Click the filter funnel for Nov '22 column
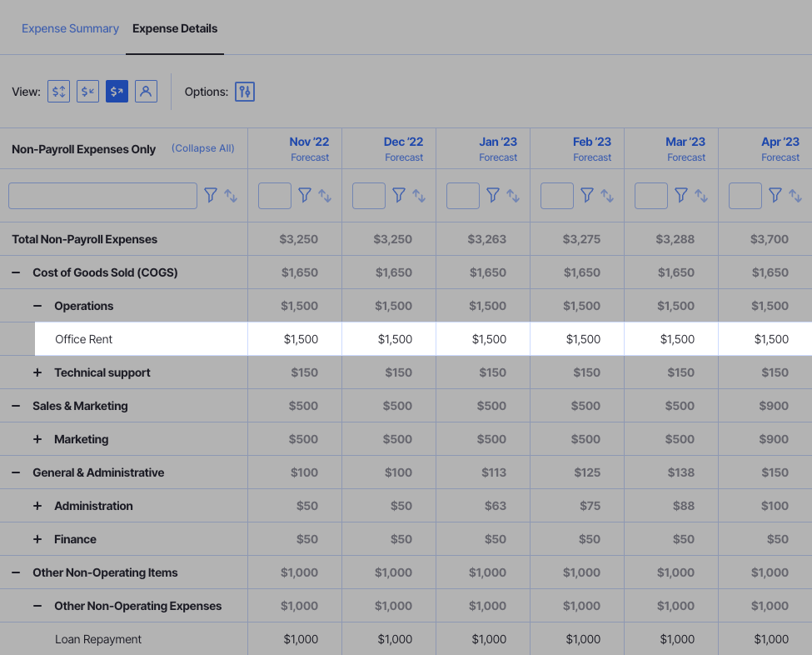Image resolution: width=812 pixels, height=655 pixels. (305, 195)
